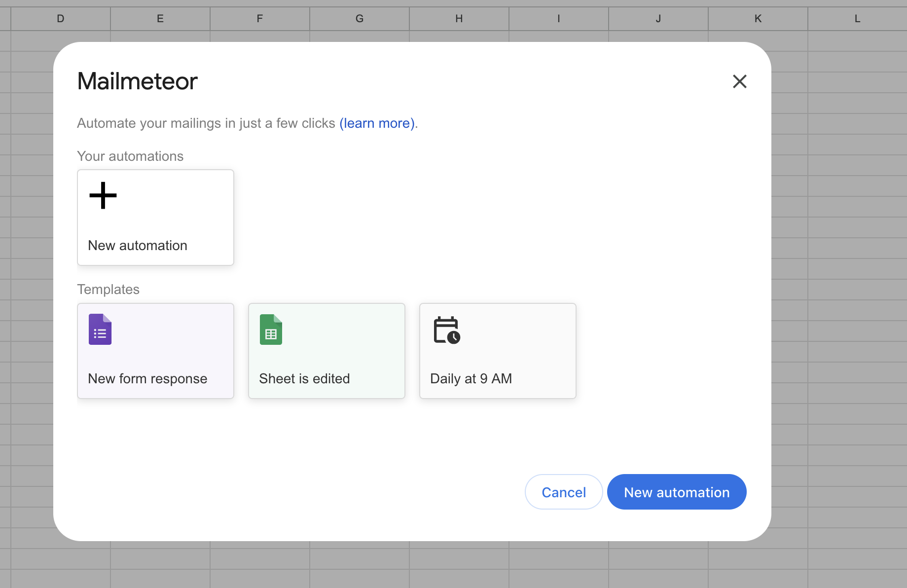Select column F header

pyautogui.click(x=260, y=19)
